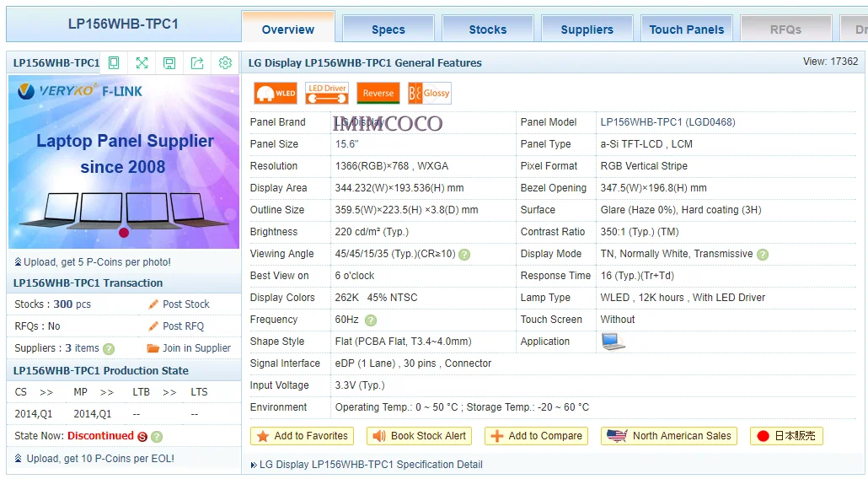Open the Suppliers tab
This screenshot has height=479, width=868.
tap(587, 28)
